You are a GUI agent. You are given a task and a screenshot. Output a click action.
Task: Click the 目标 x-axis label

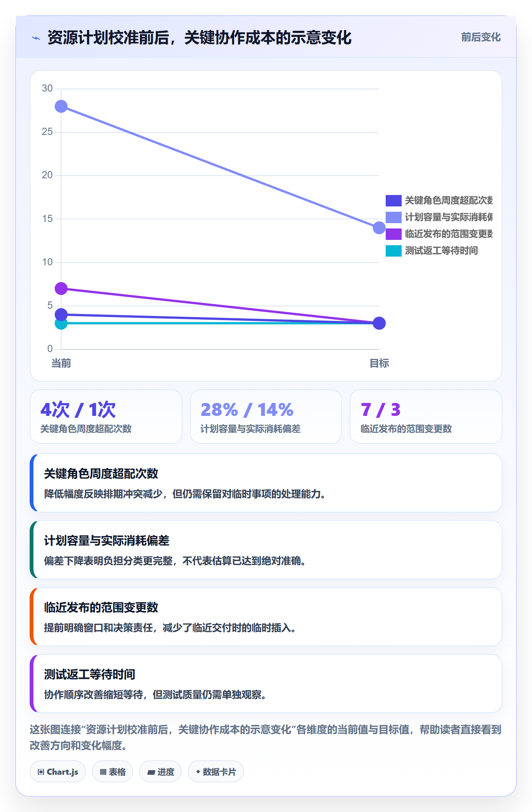(x=379, y=363)
